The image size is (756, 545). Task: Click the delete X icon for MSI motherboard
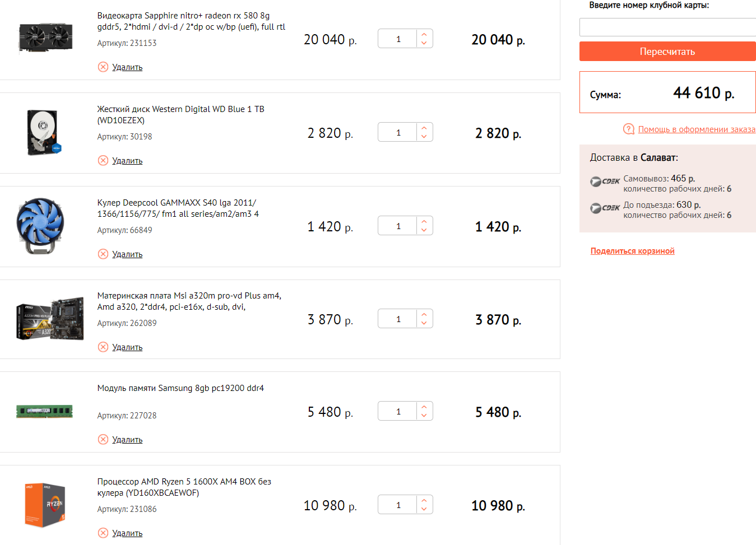(103, 347)
